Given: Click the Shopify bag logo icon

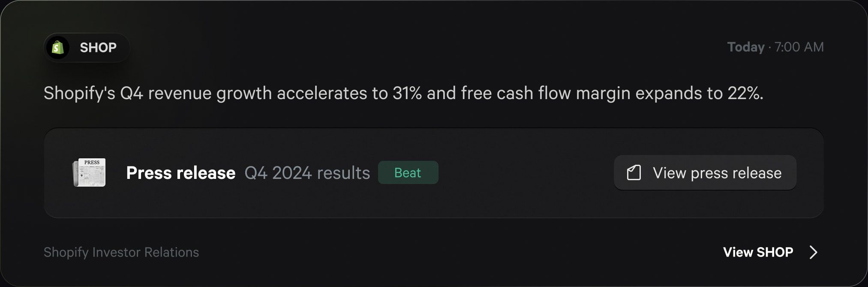Looking at the screenshot, I should pyautogui.click(x=58, y=48).
